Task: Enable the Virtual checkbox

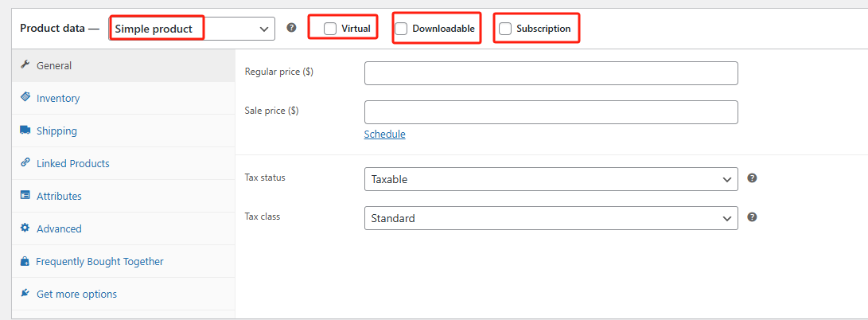Action: click(330, 29)
